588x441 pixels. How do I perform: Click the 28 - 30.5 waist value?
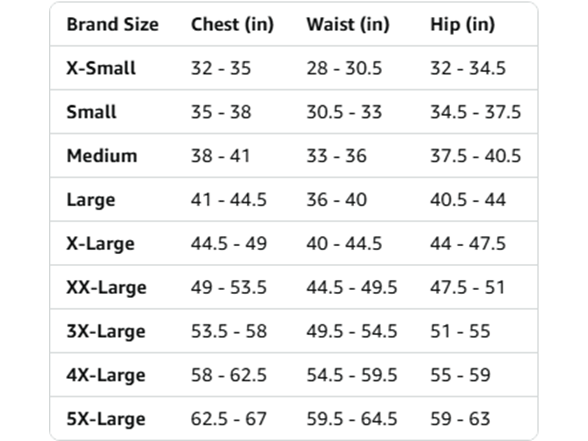[x=344, y=68]
